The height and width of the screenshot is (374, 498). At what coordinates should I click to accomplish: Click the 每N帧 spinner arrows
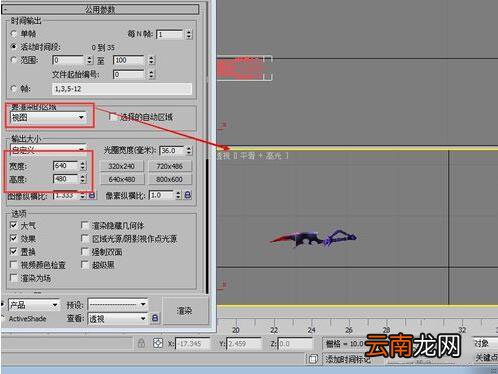click(189, 34)
